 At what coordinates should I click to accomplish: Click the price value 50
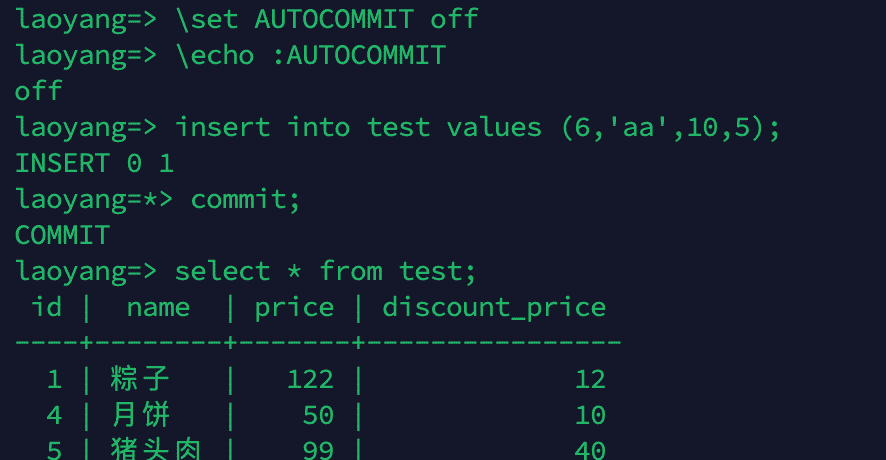pyautogui.click(x=318, y=415)
